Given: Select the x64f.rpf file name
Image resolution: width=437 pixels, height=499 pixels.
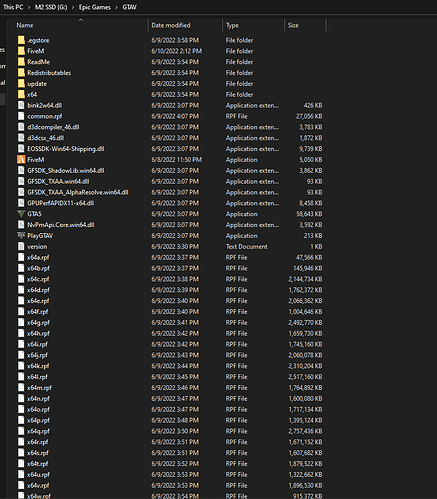Looking at the screenshot, I should click(38, 312).
